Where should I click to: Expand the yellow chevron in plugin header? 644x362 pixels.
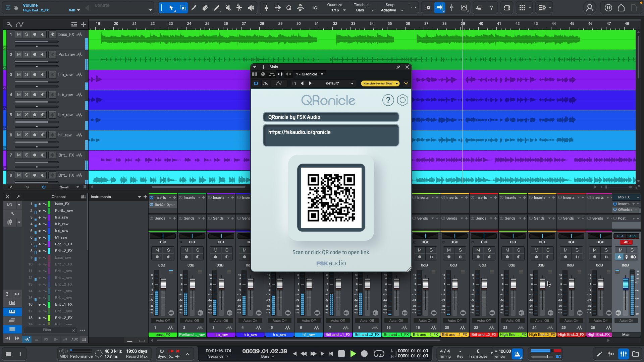[406, 83]
